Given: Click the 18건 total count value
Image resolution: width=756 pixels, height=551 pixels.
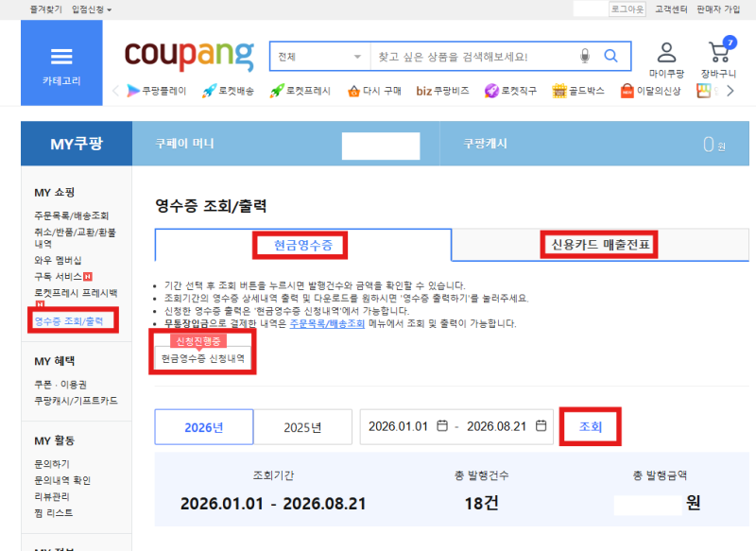Looking at the screenshot, I should click(481, 504).
